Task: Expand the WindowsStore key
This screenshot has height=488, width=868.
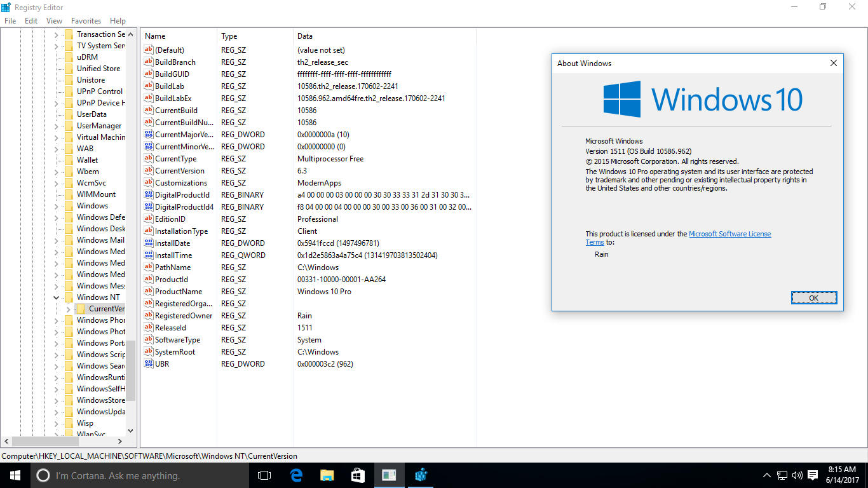Action: point(56,400)
